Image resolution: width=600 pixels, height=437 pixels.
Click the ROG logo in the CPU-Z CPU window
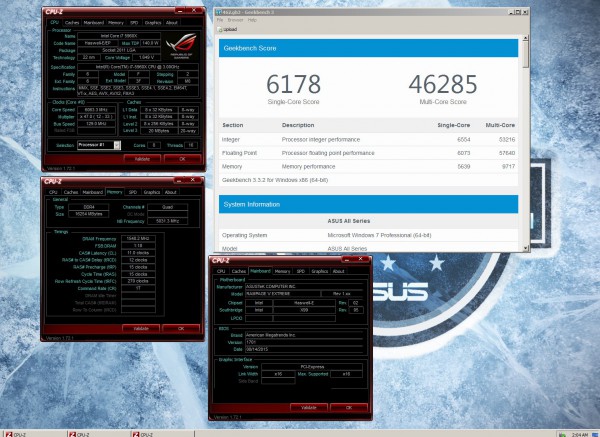pos(181,46)
